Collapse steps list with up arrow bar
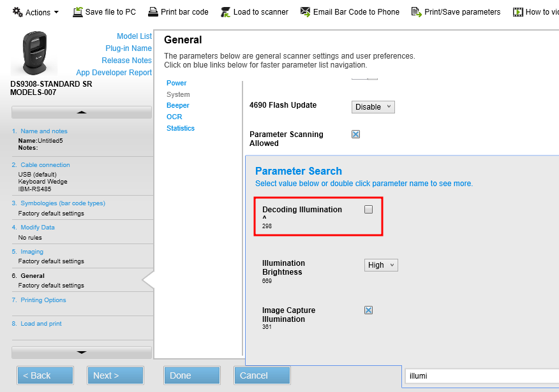 click(82, 112)
